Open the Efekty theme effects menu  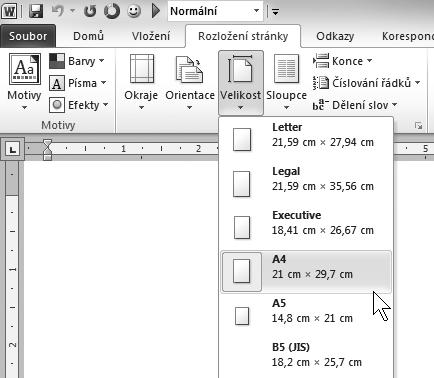click(79, 105)
